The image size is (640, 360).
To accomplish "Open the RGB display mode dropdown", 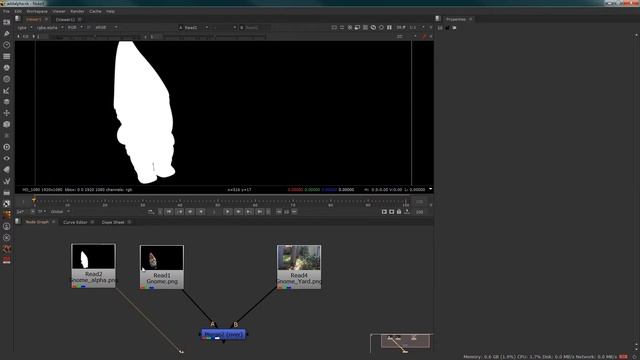I will coord(75,27).
